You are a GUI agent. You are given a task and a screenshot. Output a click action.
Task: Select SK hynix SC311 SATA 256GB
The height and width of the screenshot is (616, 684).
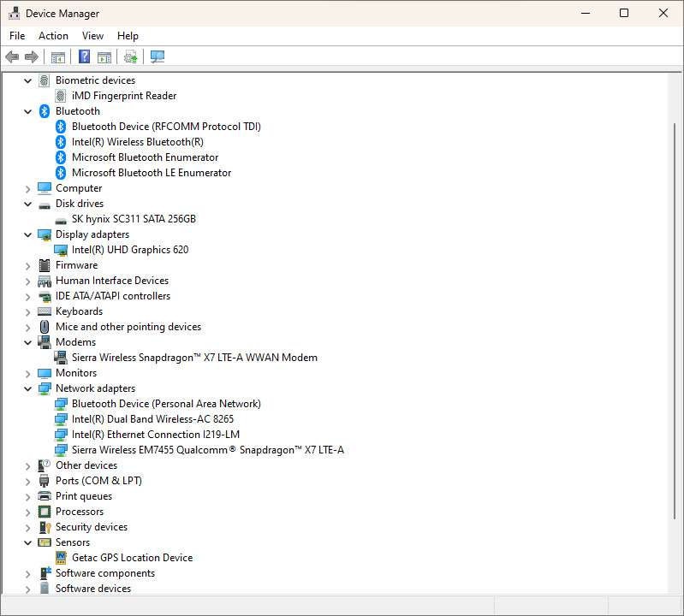click(x=134, y=219)
